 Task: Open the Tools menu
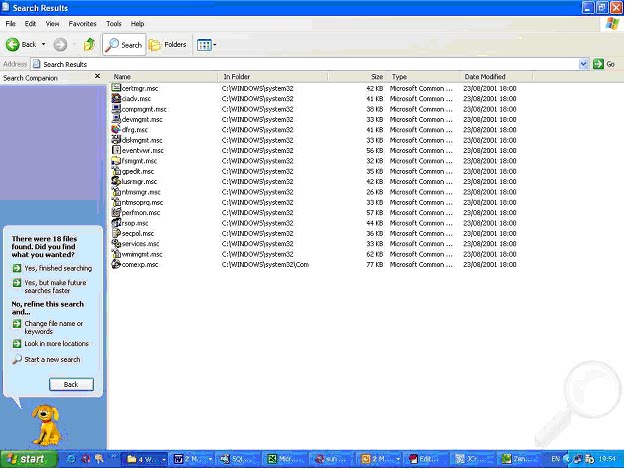click(114, 24)
